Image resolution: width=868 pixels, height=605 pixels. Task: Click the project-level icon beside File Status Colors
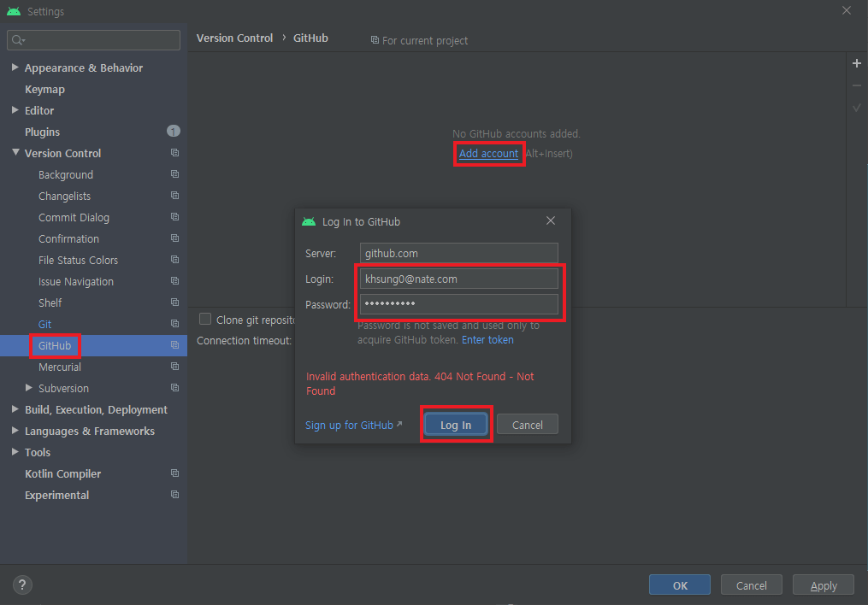click(x=175, y=260)
